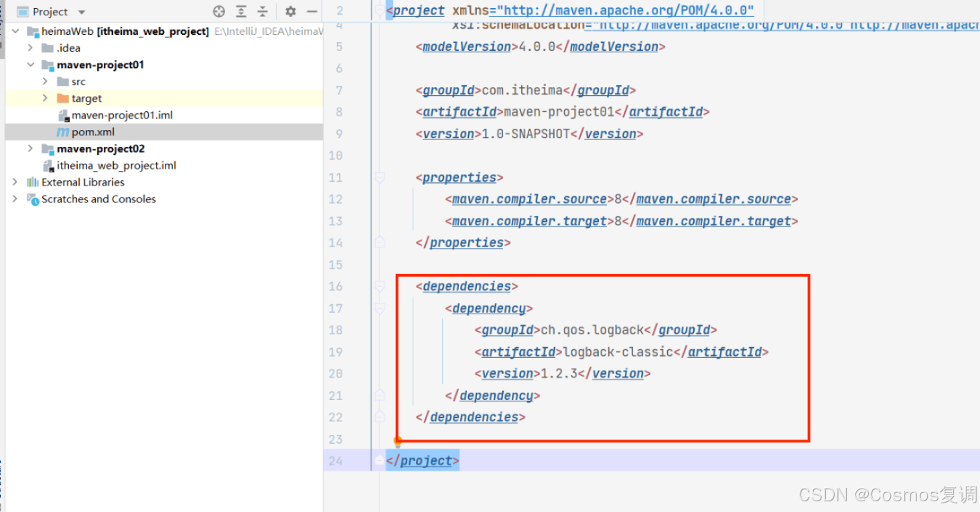Fold the dependency block at line 17
The height and width of the screenshot is (512, 980).
(380, 308)
